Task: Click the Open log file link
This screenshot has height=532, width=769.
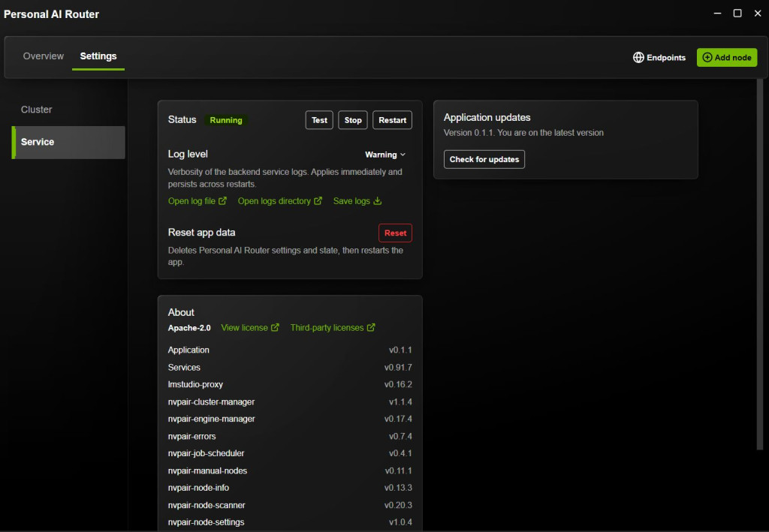Action: tap(197, 201)
